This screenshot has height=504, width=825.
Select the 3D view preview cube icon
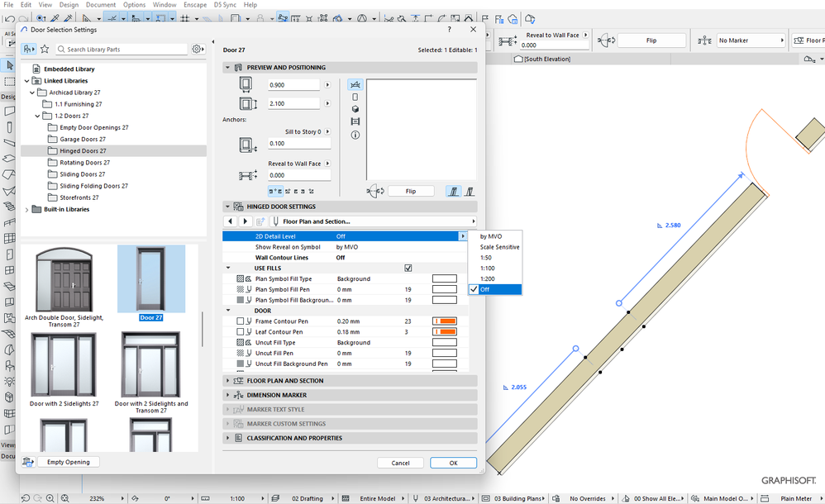[x=355, y=109]
